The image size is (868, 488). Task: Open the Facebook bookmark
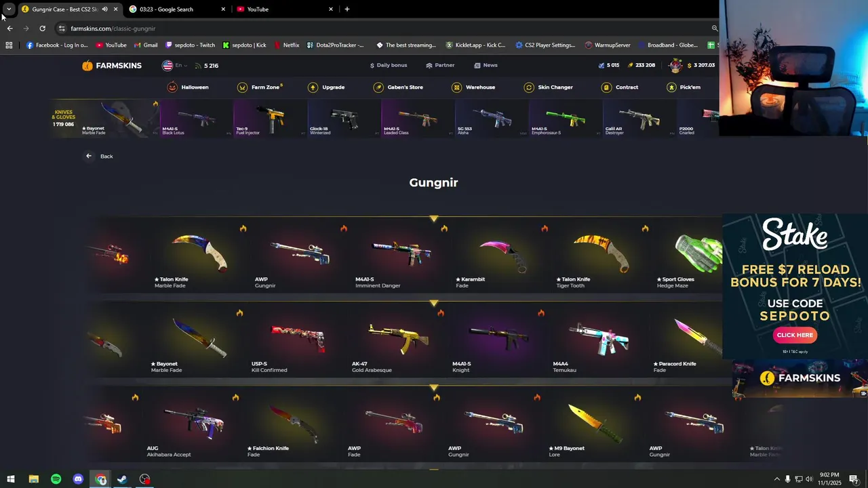click(x=57, y=45)
